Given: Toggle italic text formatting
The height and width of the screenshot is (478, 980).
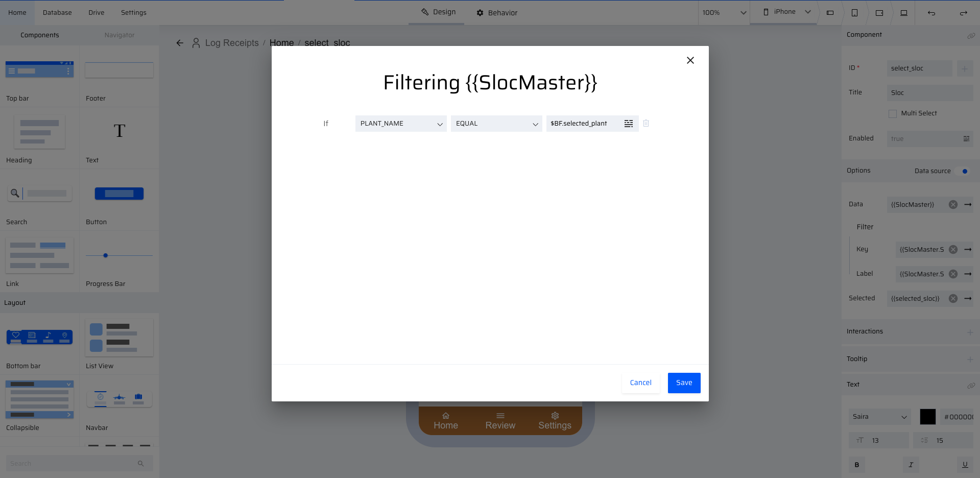Looking at the screenshot, I should point(911,465).
